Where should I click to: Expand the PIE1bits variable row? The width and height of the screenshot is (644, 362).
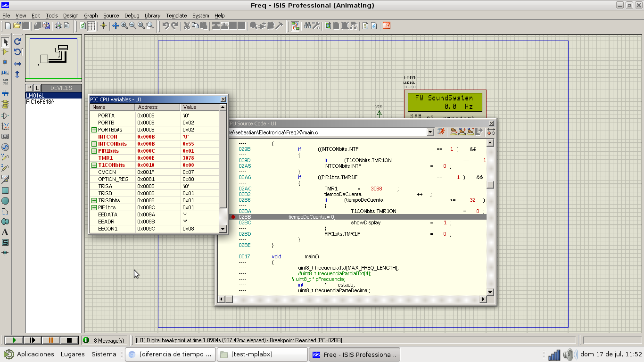94,207
